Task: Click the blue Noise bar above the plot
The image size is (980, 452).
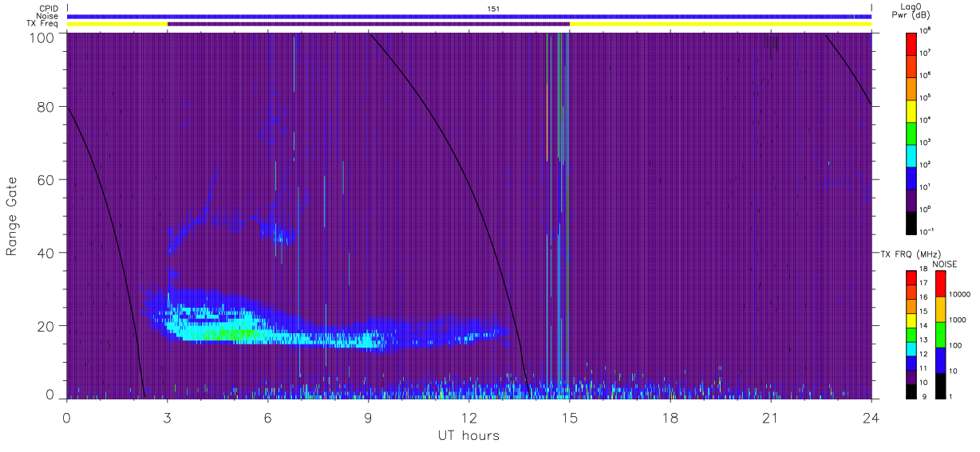Action: point(469,16)
